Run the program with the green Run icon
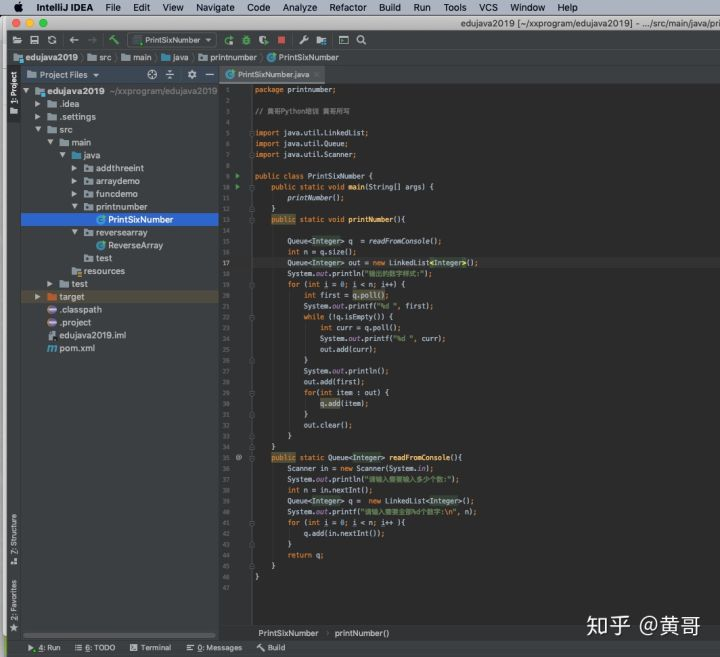The width and height of the screenshot is (720, 657). tap(230, 40)
